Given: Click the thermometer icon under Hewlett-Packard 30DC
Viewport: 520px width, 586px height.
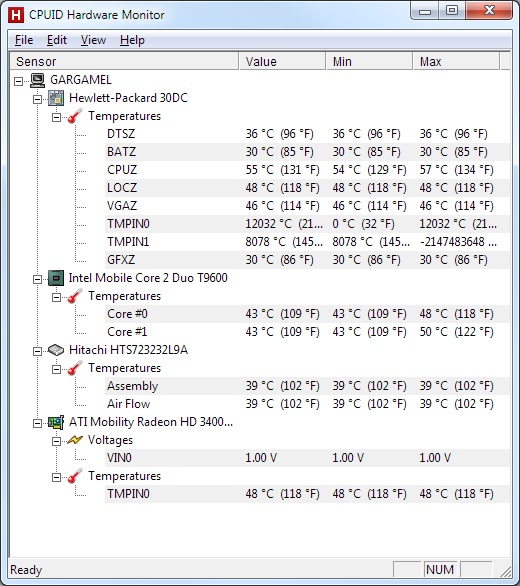Looking at the screenshot, I should [75, 116].
